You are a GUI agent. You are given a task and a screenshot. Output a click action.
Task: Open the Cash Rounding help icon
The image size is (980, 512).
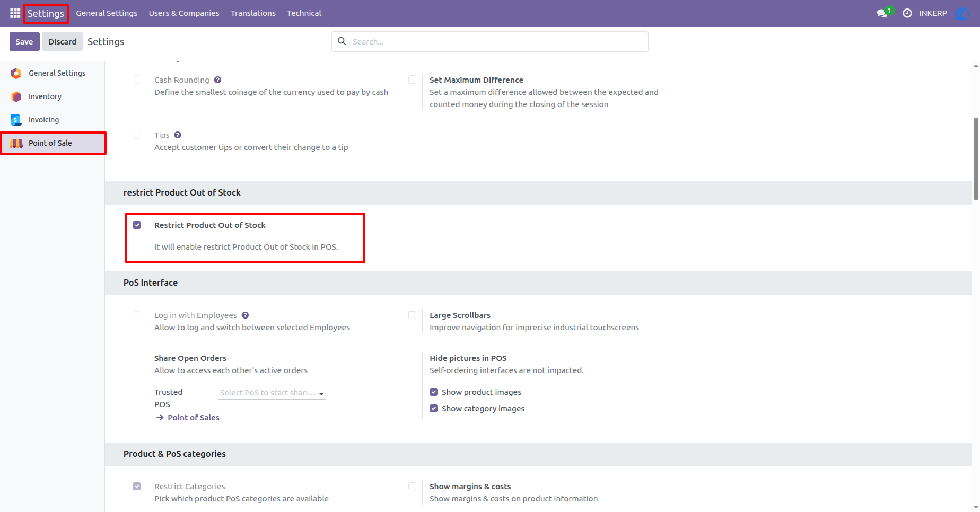[217, 80]
